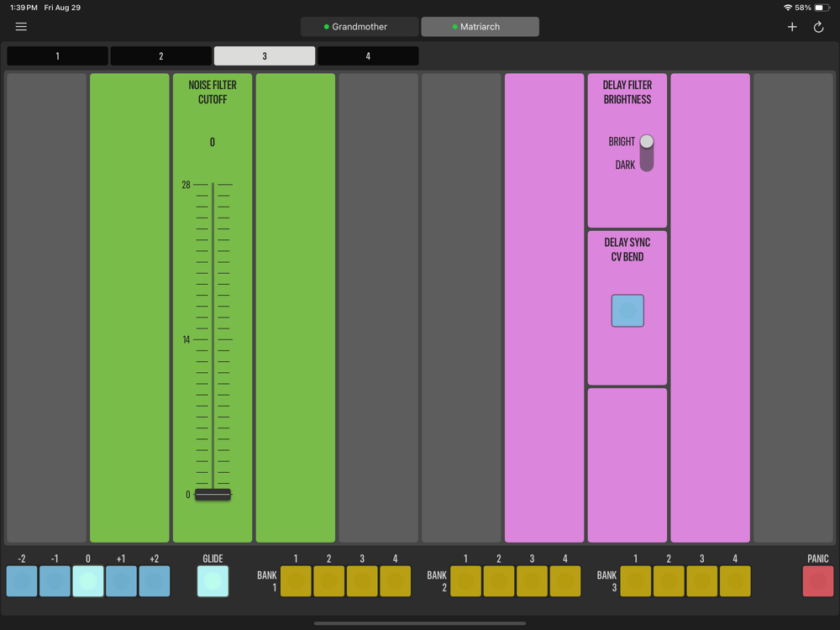Click the DARK label

click(625, 165)
